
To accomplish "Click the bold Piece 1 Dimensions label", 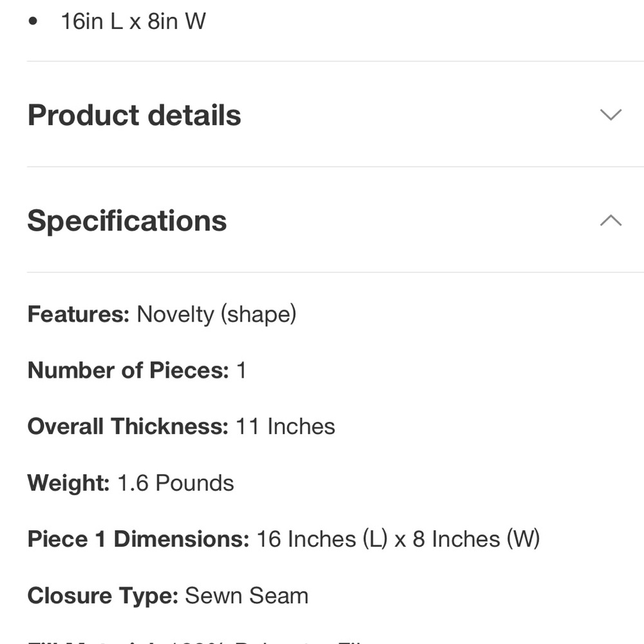I will pos(138,539).
